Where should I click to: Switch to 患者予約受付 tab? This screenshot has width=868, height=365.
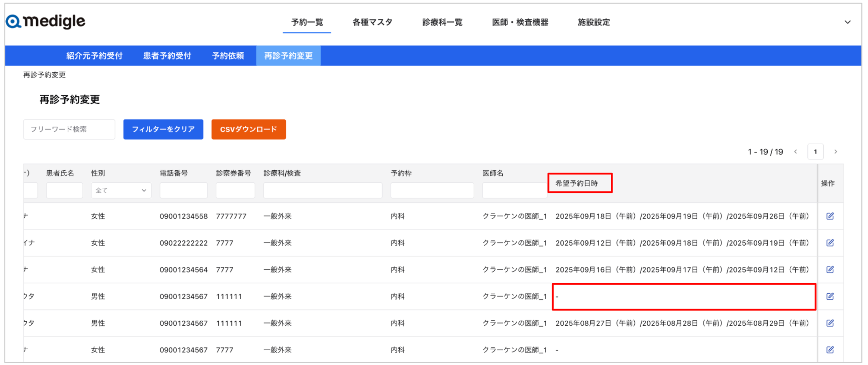[x=167, y=56]
